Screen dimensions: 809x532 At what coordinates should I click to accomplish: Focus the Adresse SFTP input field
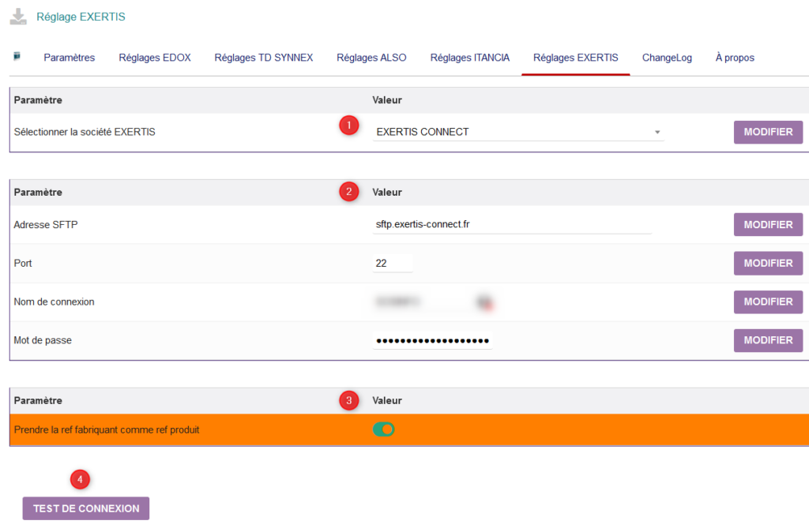[x=512, y=225]
